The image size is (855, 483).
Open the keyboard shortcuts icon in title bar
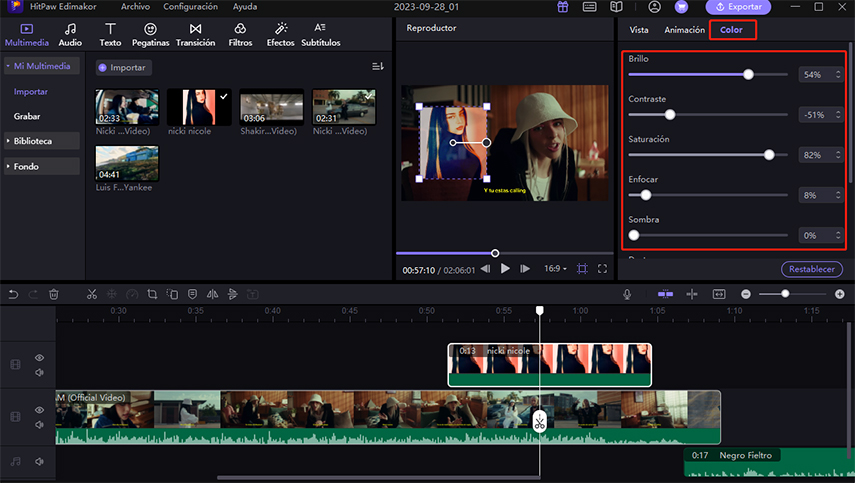[589, 7]
